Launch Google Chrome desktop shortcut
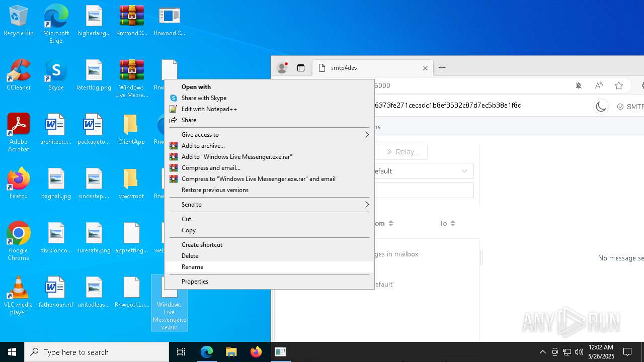644x362 pixels. tap(19, 242)
